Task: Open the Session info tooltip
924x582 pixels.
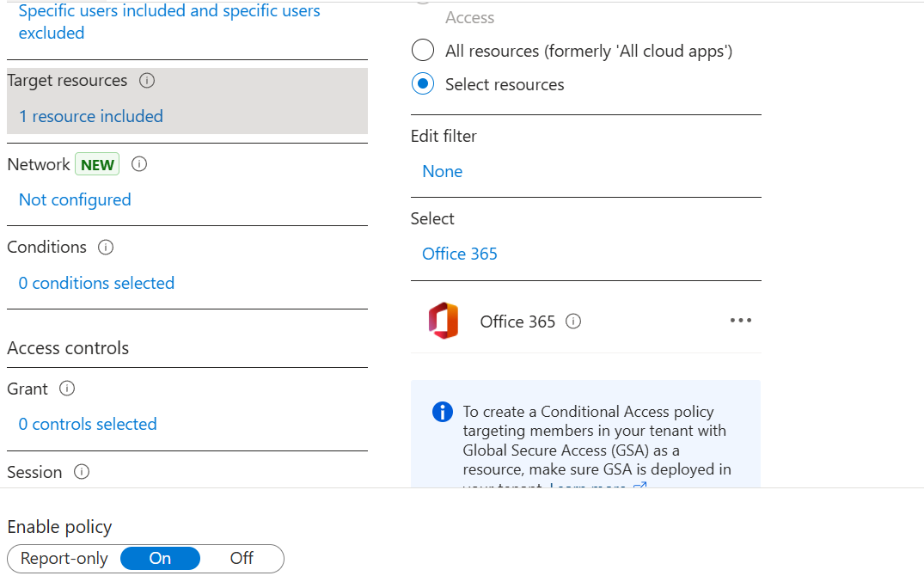Action: point(81,471)
